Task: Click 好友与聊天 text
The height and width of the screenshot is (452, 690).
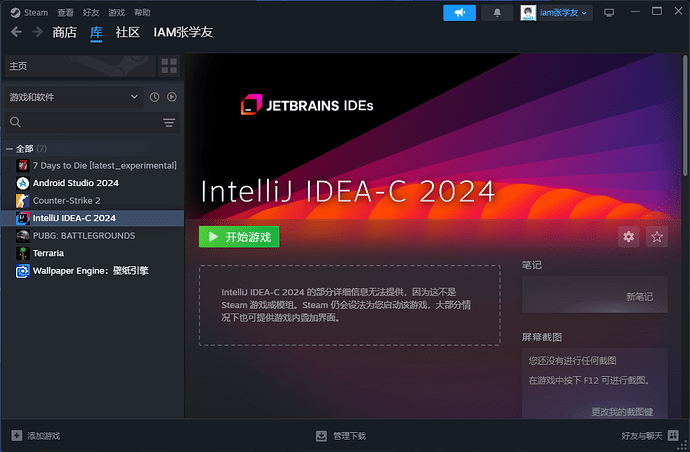Action: point(642,436)
